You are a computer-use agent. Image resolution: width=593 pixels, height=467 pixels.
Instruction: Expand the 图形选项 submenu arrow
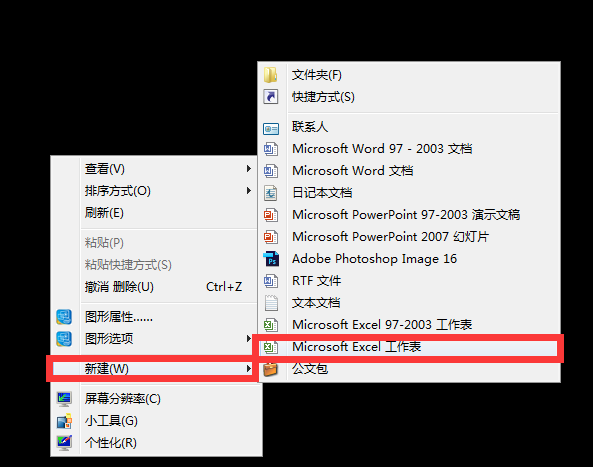[248, 338]
